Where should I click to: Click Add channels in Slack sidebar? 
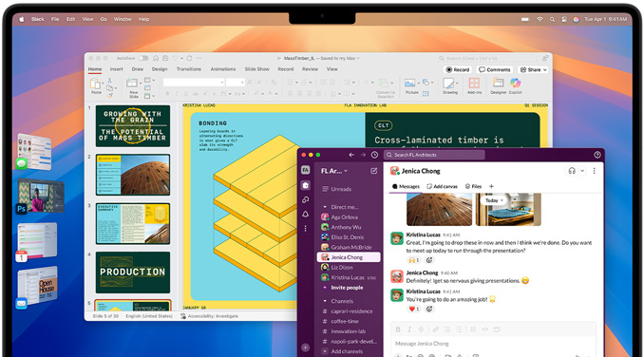pos(347,351)
